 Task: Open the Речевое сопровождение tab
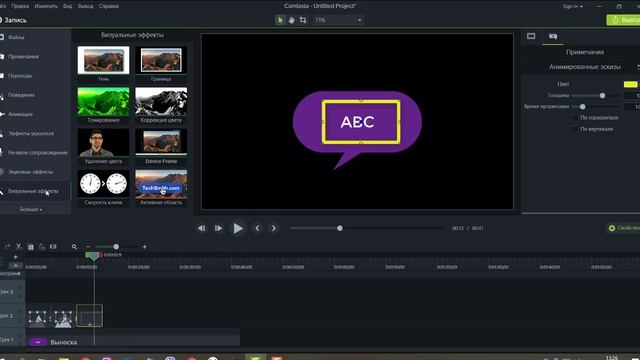click(x=38, y=152)
